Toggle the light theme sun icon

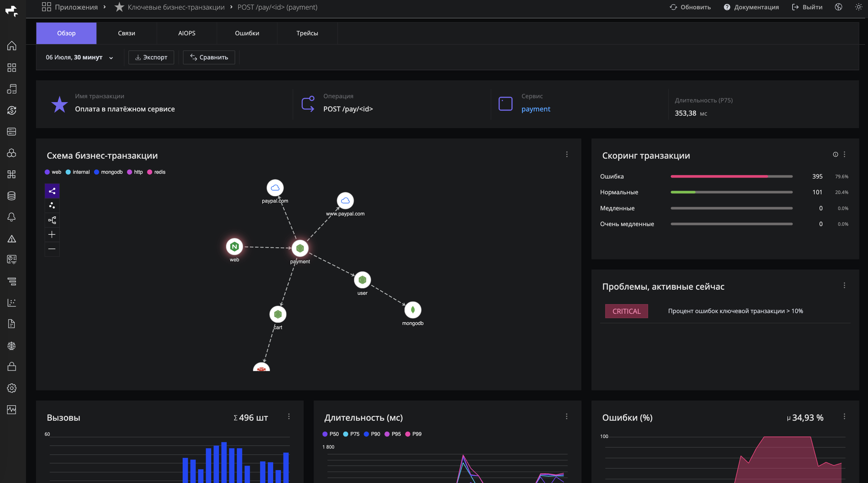(858, 7)
